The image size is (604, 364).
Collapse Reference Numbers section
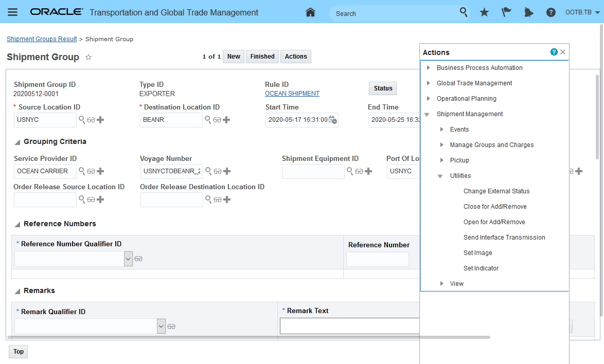[17, 224]
